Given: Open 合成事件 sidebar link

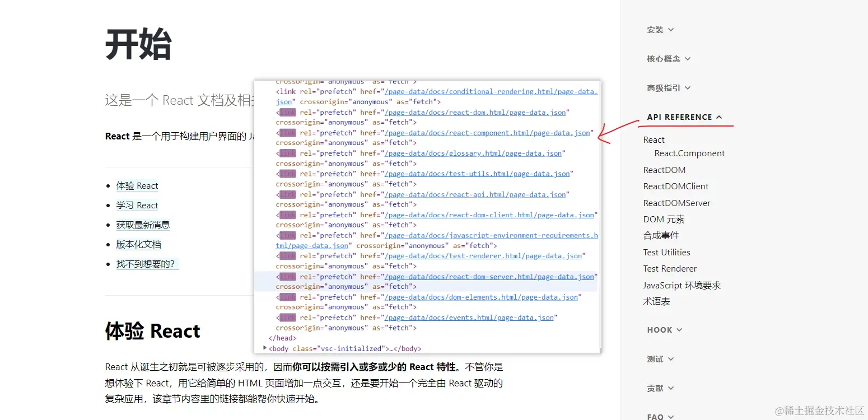Looking at the screenshot, I should [661, 236].
